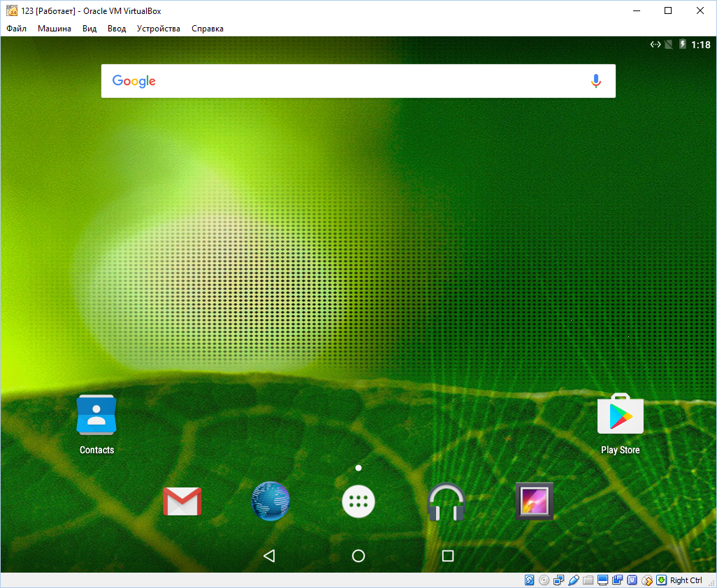Open the Вид menu
717x588 pixels.
tap(89, 29)
